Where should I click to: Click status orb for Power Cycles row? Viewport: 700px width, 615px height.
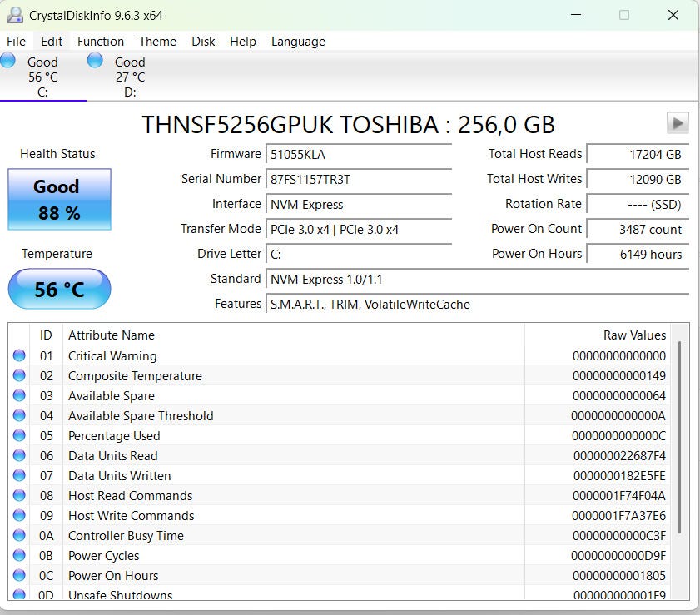coord(19,555)
